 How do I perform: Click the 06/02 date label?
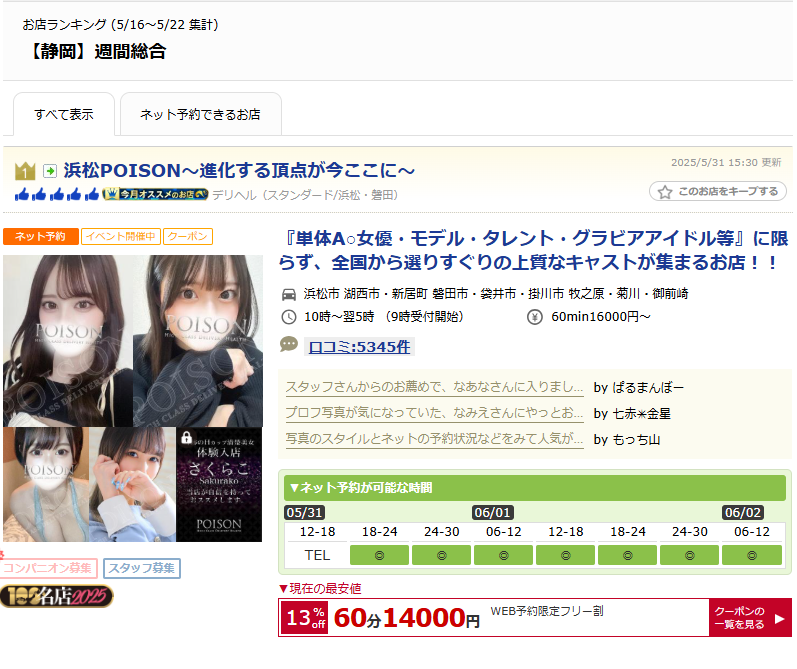click(x=743, y=512)
